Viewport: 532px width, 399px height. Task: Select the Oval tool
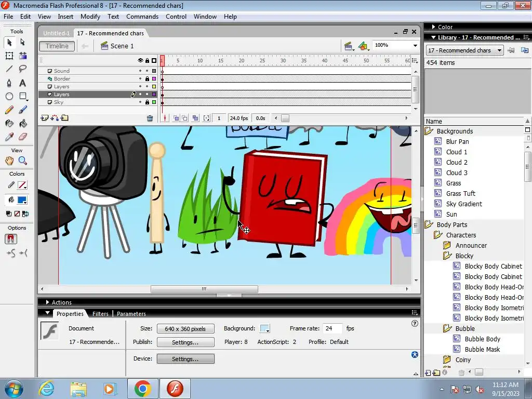click(x=9, y=96)
